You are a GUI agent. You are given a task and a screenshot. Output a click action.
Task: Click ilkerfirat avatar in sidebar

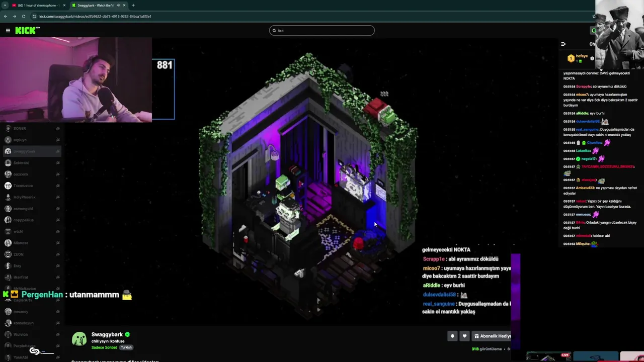[x=8, y=277]
